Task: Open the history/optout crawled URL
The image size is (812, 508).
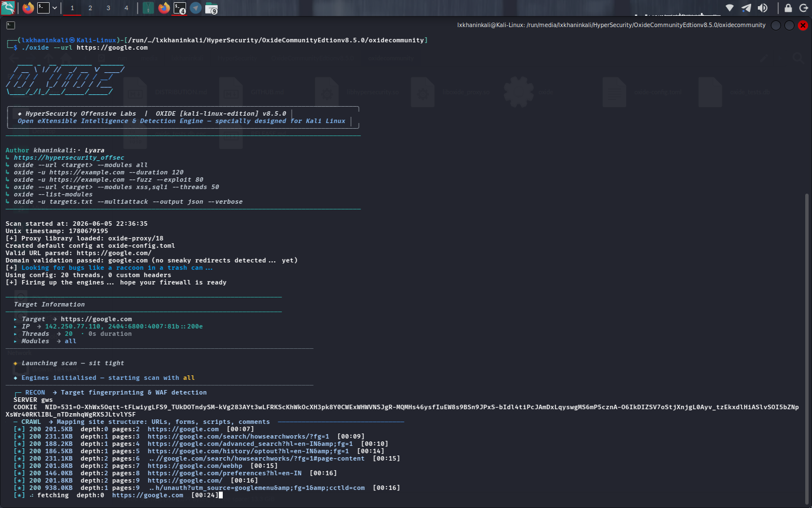Action: pos(248,452)
